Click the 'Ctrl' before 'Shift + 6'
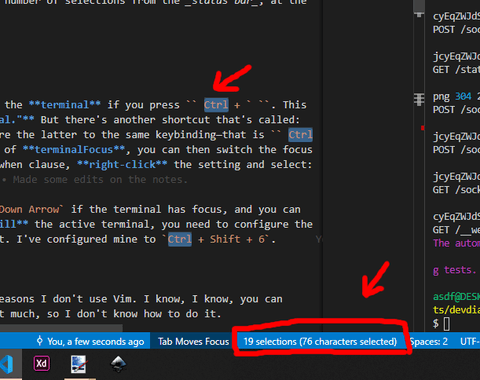The width and height of the screenshot is (480, 380). (180, 239)
